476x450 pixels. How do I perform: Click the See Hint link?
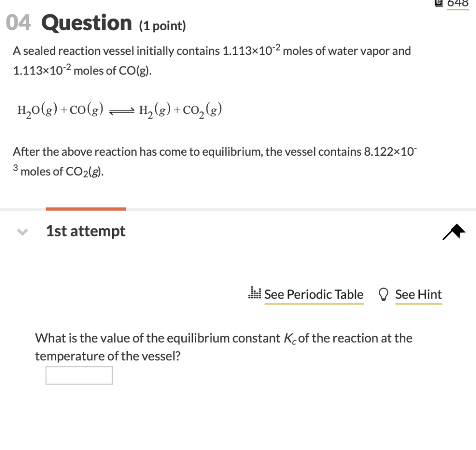[418, 294]
